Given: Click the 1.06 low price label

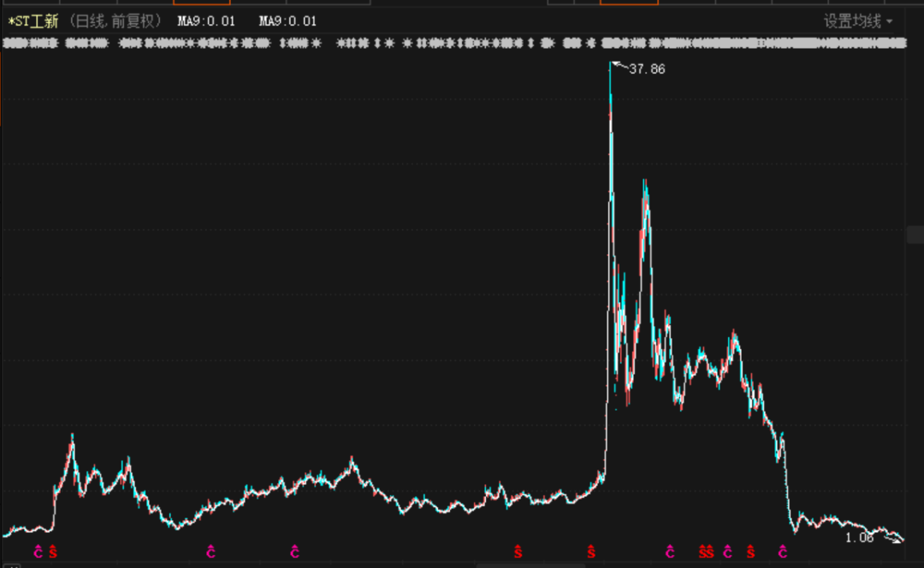Looking at the screenshot, I should pyautogui.click(x=859, y=537).
